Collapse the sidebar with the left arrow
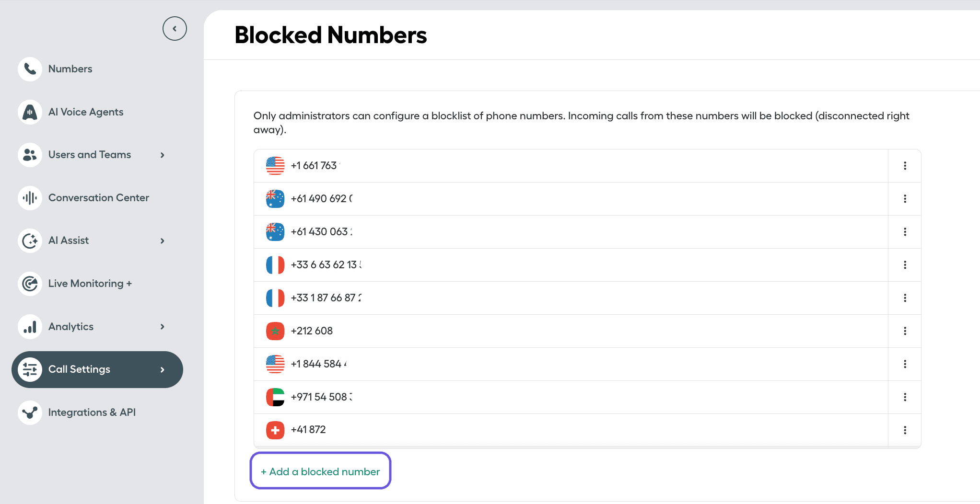 tap(175, 28)
